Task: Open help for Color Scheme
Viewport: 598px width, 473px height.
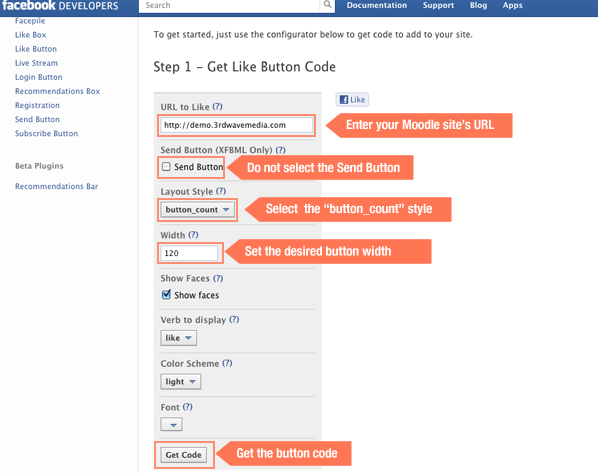Action: coord(227,363)
